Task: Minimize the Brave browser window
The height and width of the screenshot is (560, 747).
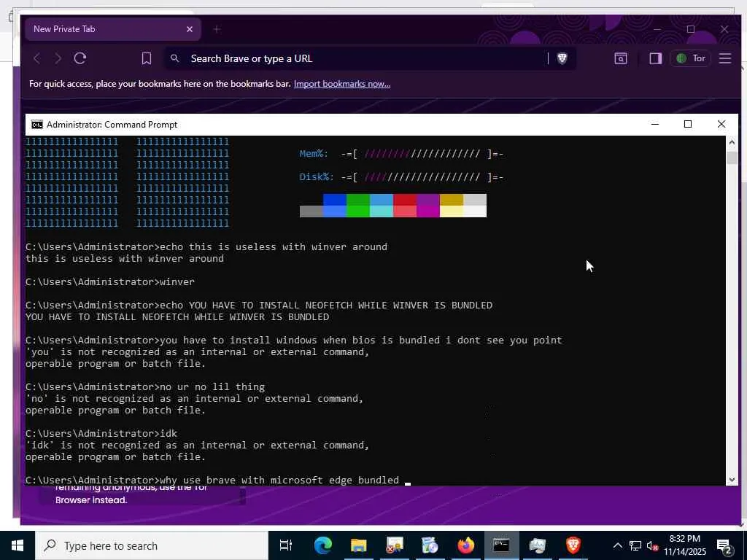Action: (657, 29)
